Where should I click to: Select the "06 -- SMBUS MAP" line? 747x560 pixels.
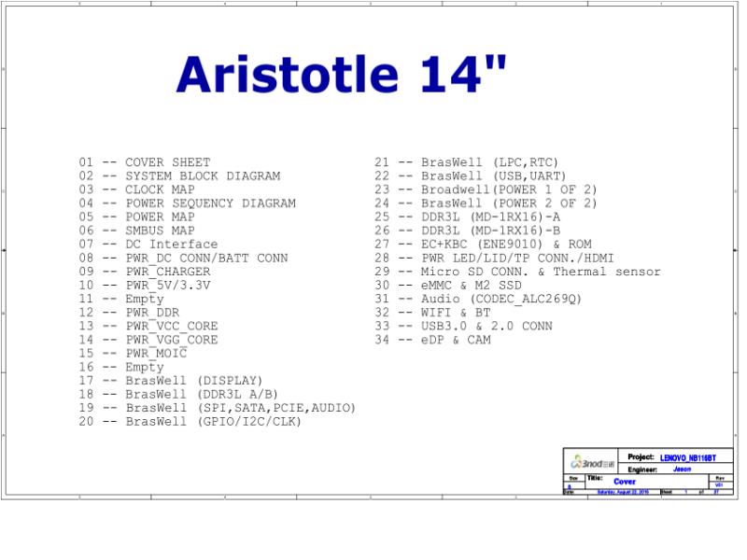coord(136,231)
